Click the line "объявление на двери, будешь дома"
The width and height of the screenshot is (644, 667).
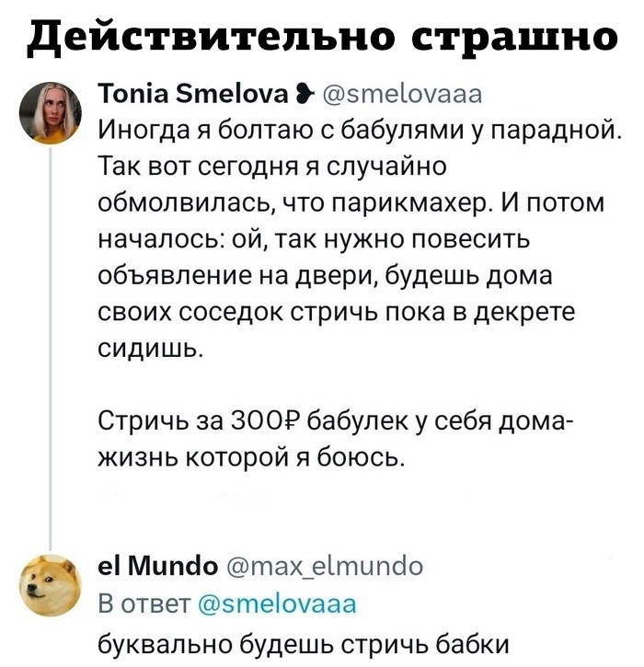pyautogui.click(x=326, y=277)
